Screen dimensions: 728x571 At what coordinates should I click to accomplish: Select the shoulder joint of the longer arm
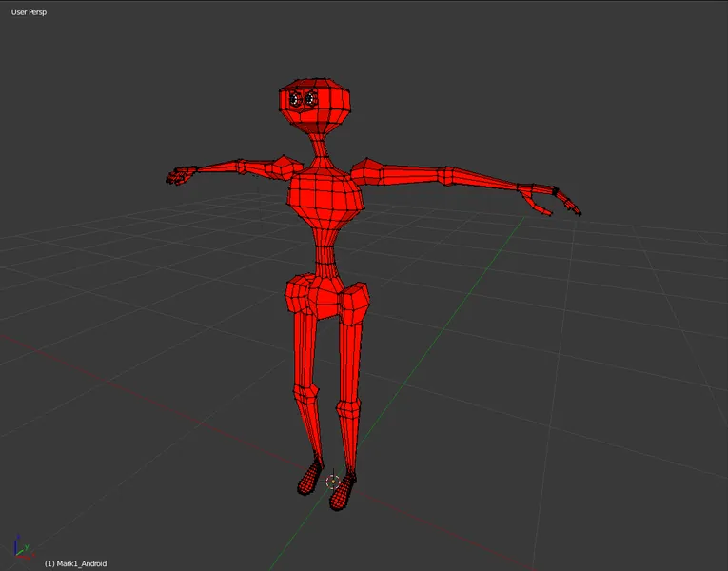tap(366, 171)
